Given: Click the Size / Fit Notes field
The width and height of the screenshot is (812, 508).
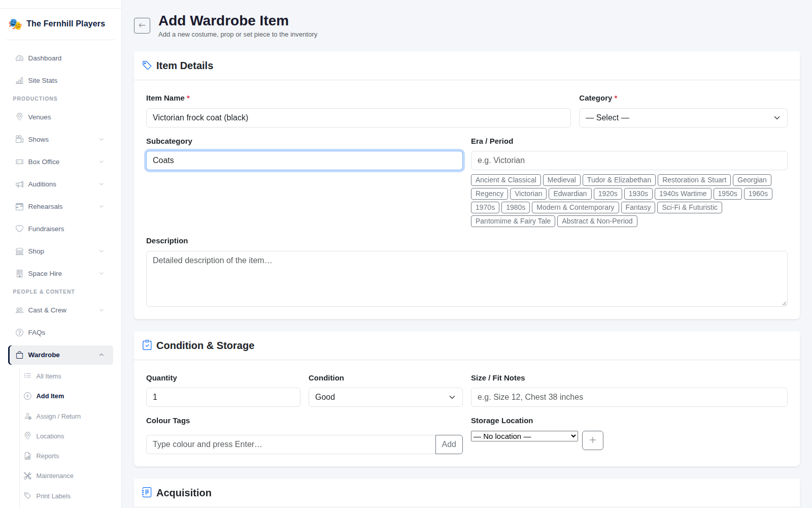Looking at the screenshot, I should (629, 397).
